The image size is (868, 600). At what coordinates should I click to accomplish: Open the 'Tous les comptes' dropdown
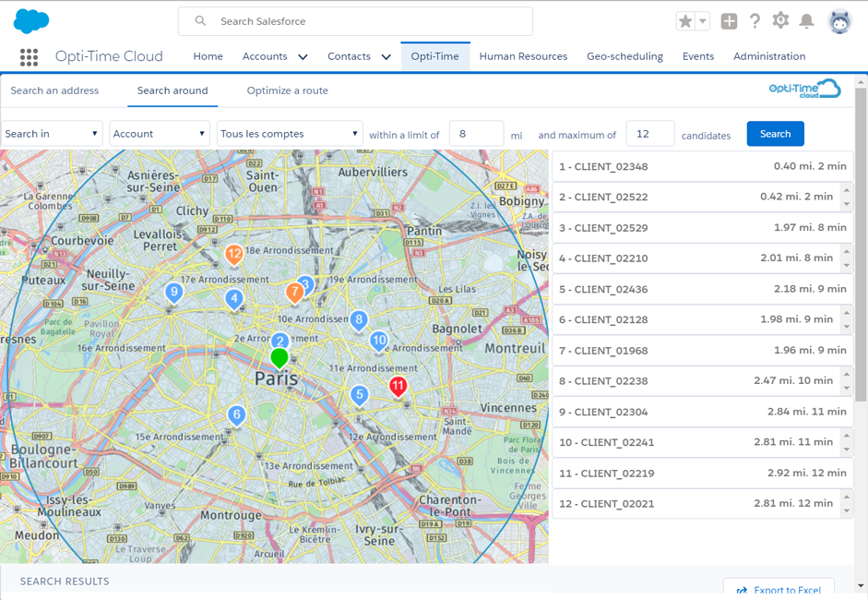(x=290, y=133)
